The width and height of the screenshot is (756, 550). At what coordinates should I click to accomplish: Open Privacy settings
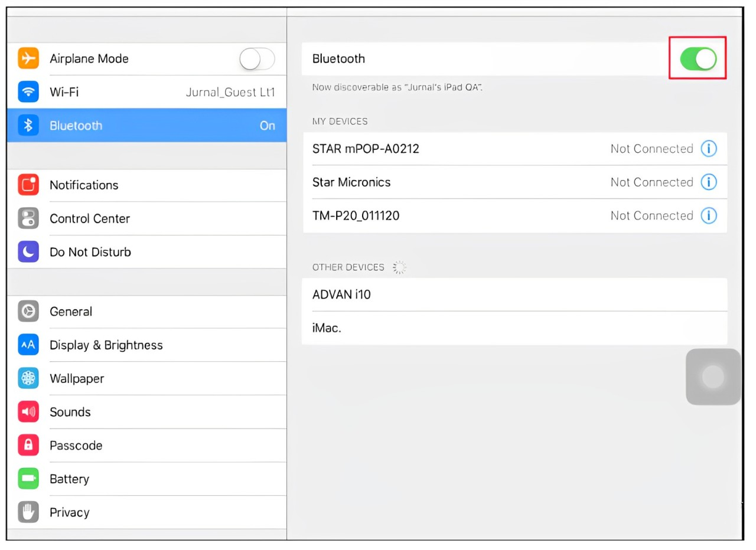click(146, 512)
